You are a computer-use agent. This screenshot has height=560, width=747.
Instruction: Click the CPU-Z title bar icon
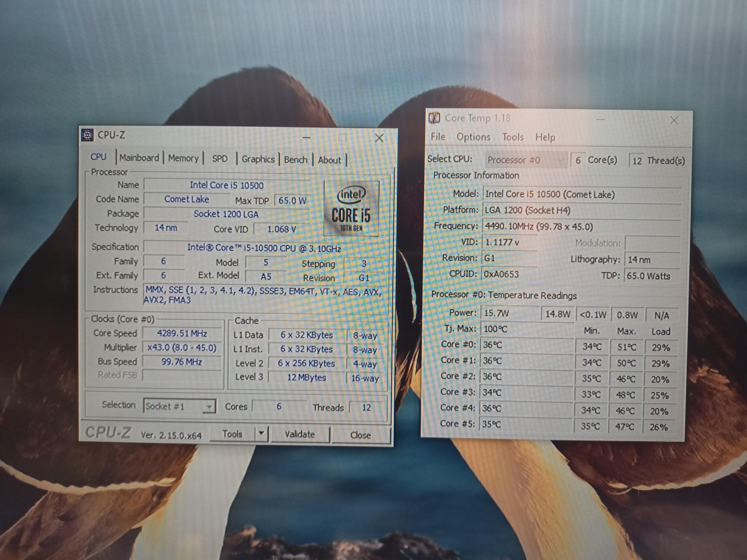pyautogui.click(x=87, y=135)
